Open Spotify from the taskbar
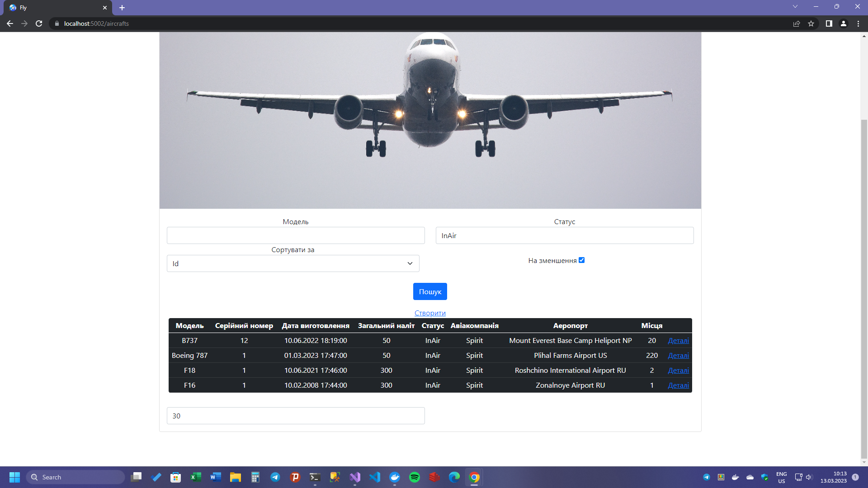The image size is (868, 488). pyautogui.click(x=415, y=477)
